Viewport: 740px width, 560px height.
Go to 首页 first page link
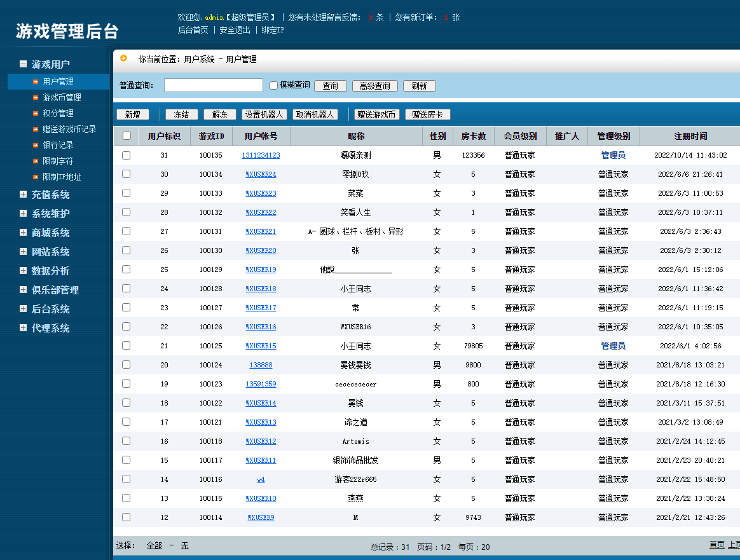(x=717, y=545)
